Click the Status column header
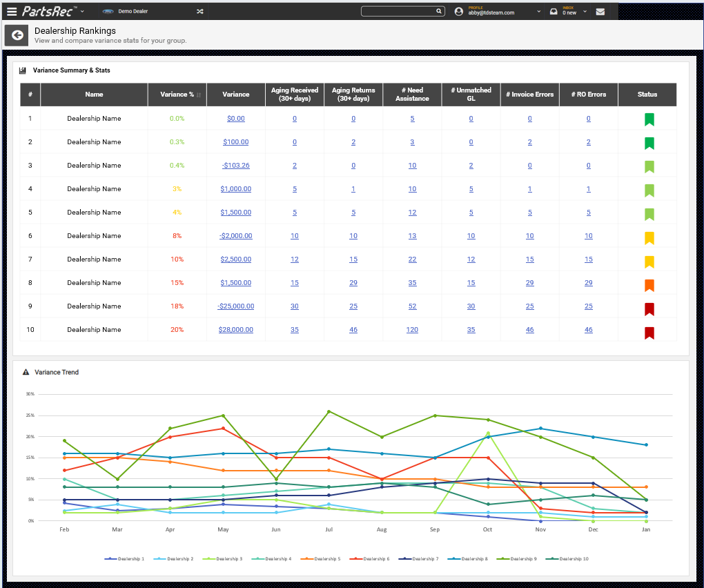This screenshot has width=704, height=588. (x=647, y=95)
